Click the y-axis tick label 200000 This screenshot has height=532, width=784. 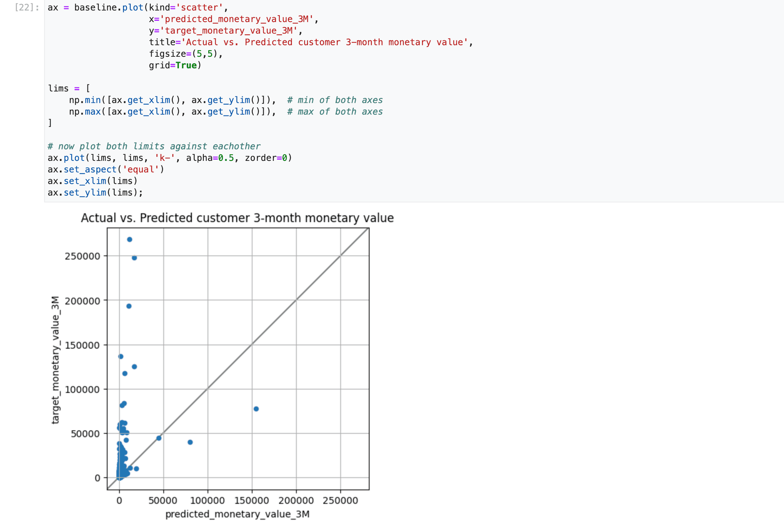pyautogui.click(x=82, y=301)
